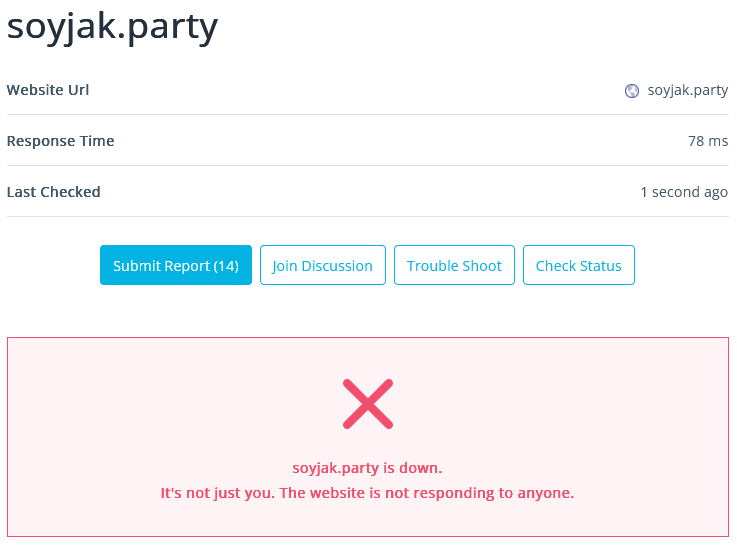Click the Response Time row
This screenshot has width=737, height=555.
(x=368, y=141)
